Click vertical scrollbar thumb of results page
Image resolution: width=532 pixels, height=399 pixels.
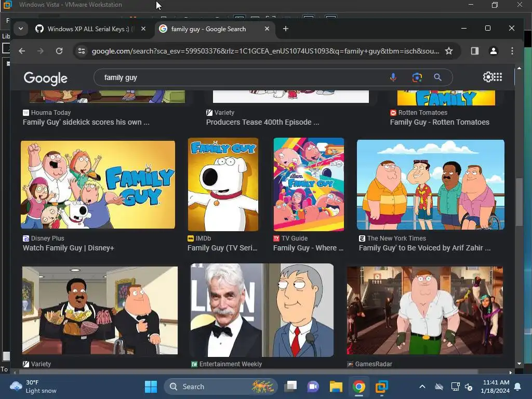(519, 202)
